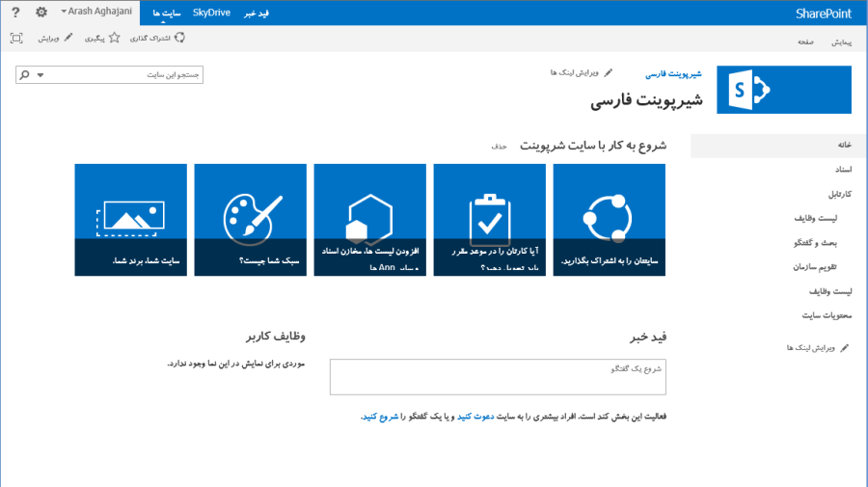Click the sidebar ویرایش لینک ها pencil icon

(844, 347)
